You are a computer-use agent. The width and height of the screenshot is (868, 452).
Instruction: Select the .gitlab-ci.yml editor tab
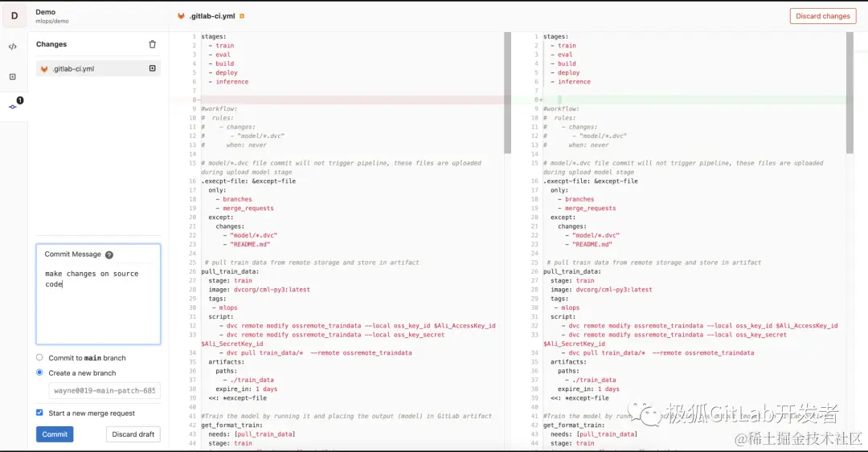[211, 16]
